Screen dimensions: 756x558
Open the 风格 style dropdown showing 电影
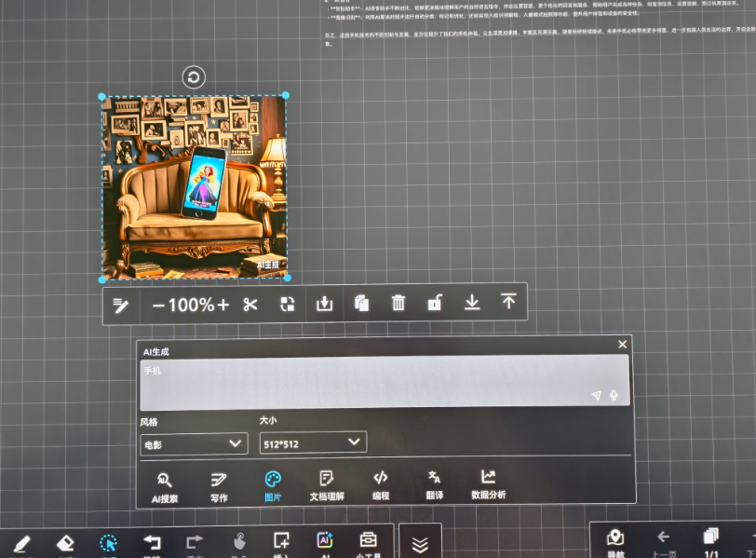(x=194, y=443)
